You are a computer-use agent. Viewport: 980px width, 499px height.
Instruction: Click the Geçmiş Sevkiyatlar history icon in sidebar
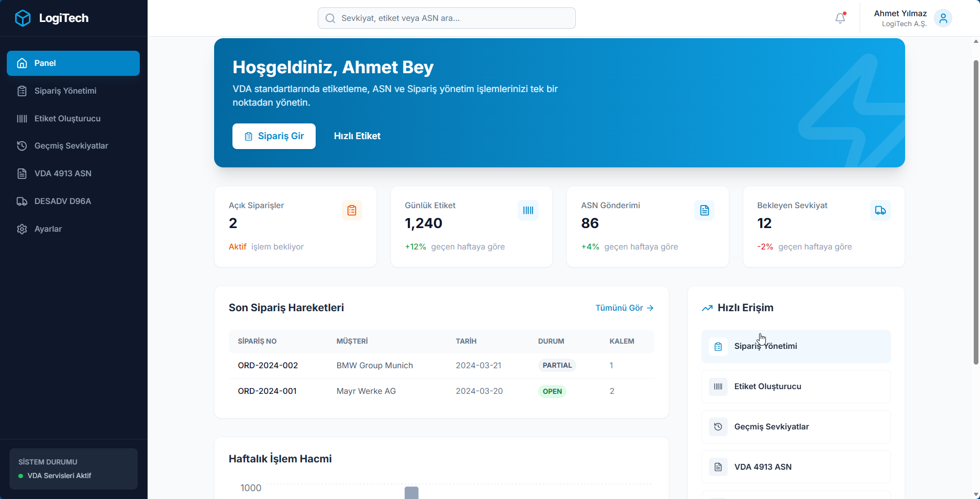(22, 146)
